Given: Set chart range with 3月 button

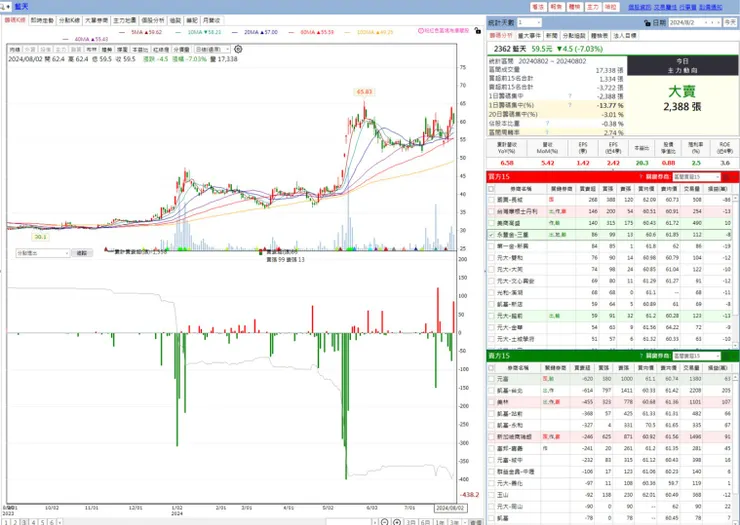Looking at the screenshot, I should [x=411, y=522].
